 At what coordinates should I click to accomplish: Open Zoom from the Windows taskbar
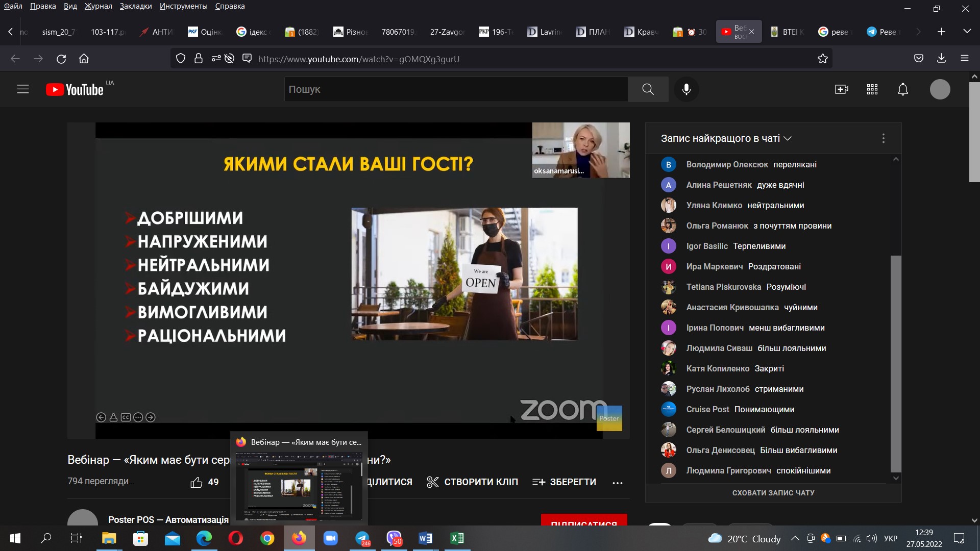(331, 538)
